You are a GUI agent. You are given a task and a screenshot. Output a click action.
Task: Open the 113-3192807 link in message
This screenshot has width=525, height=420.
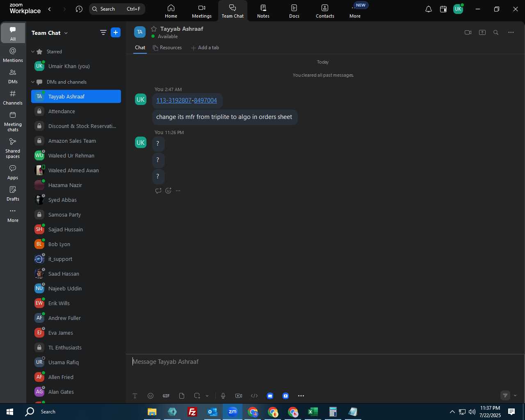[174, 100]
